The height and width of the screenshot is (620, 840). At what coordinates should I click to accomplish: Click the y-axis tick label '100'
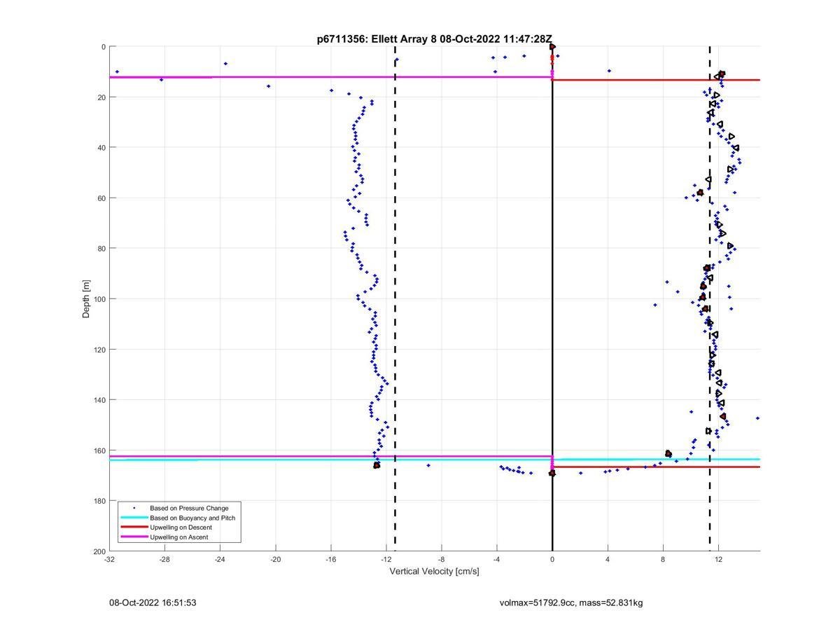(x=99, y=299)
